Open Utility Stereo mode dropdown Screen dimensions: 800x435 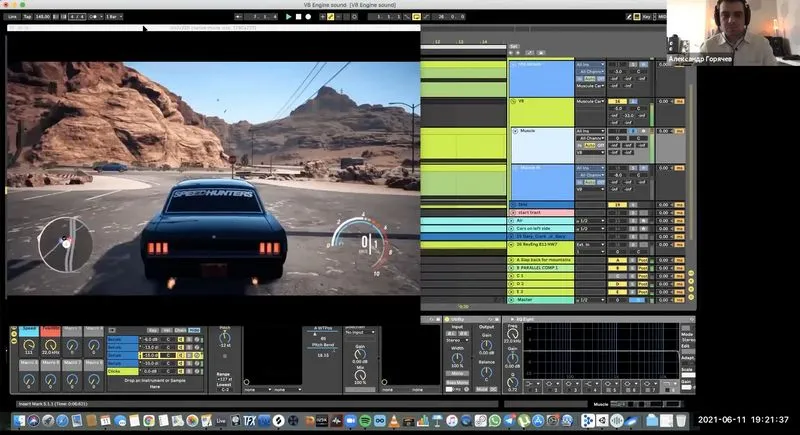click(x=457, y=340)
